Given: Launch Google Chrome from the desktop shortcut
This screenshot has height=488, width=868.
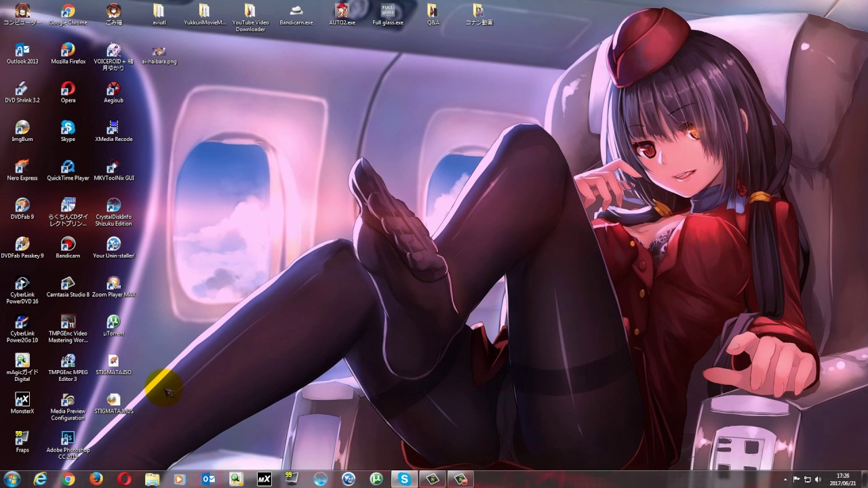Looking at the screenshot, I should coord(68,14).
